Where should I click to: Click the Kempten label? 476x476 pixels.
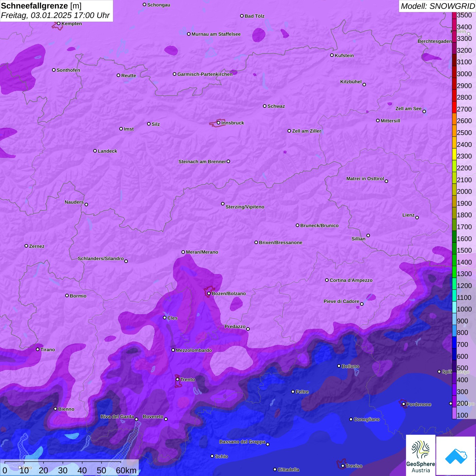click(72, 23)
